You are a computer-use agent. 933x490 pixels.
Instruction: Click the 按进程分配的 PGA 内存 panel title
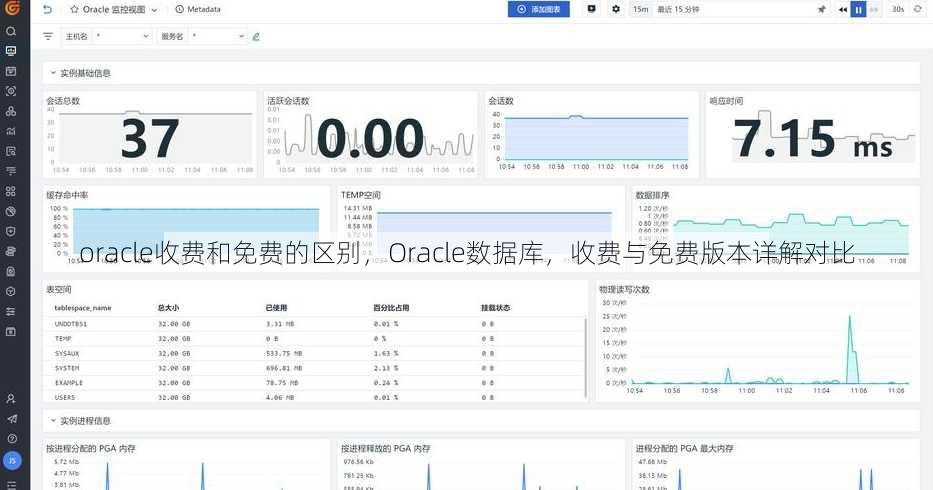(x=91, y=448)
